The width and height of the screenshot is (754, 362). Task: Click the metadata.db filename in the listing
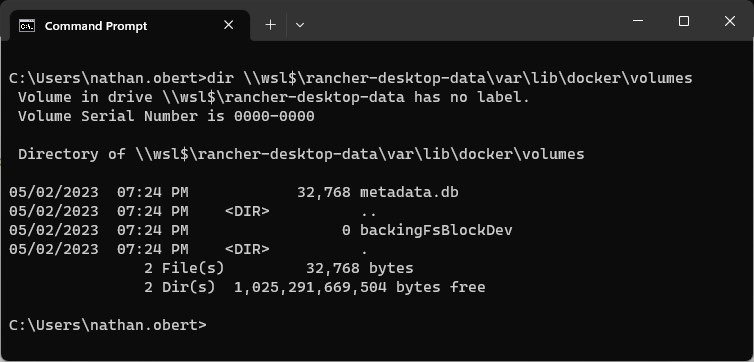pos(409,192)
